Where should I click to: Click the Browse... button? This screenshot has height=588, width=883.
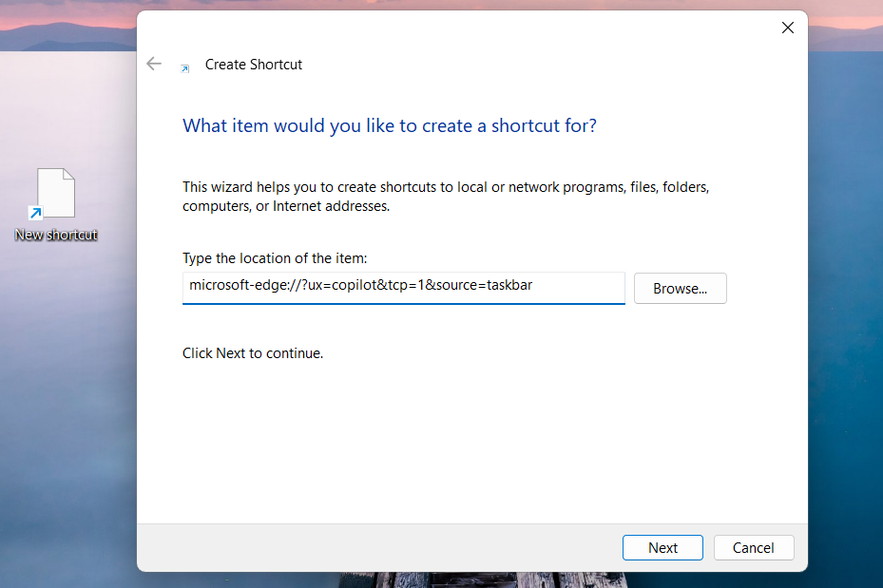(x=680, y=288)
